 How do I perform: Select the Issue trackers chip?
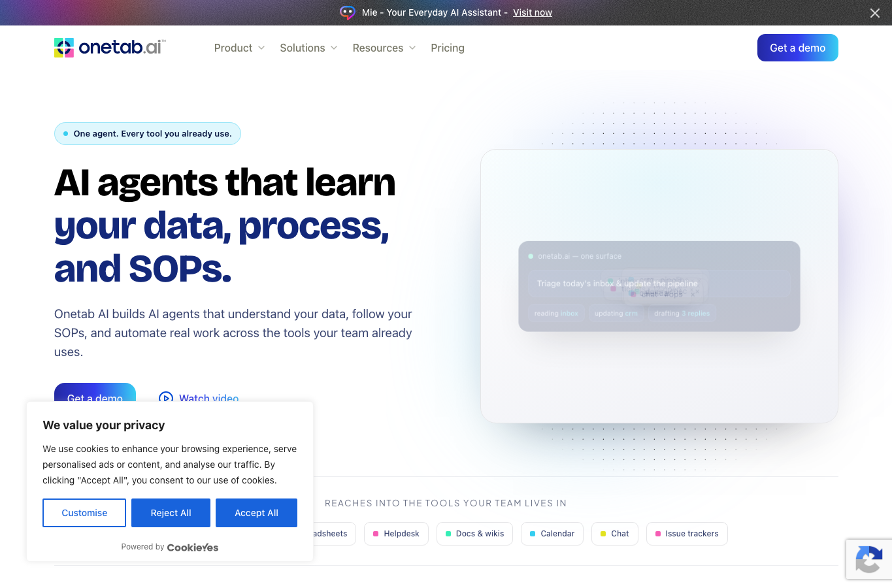click(x=687, y=534)
